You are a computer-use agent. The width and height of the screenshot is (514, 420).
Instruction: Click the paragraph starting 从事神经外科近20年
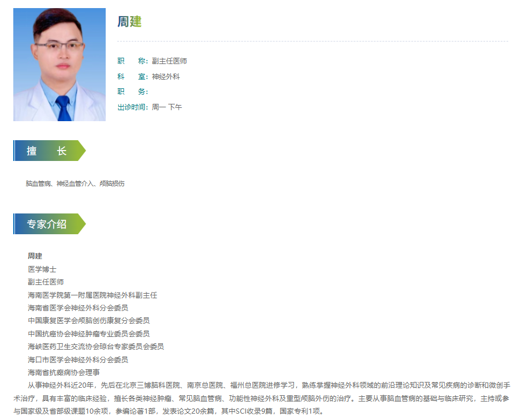coord(262,398)
